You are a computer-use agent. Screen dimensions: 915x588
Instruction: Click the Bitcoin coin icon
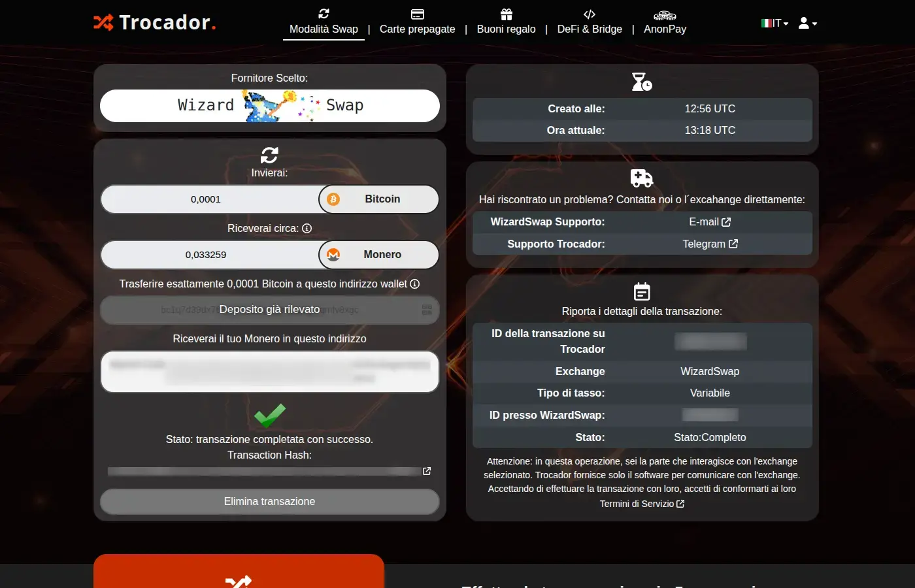click(x=333, y=199)
